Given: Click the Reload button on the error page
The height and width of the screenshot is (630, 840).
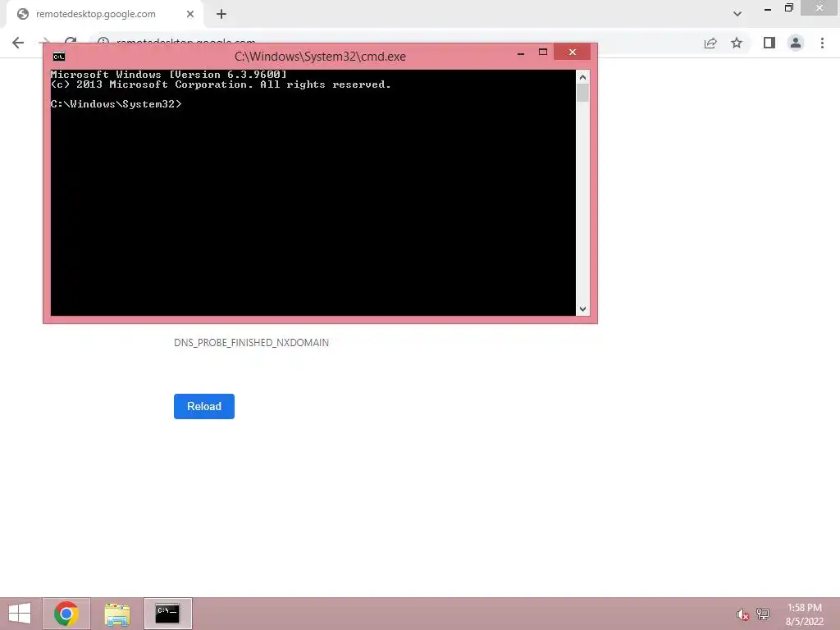Looking at the screenshot, I should tap(204, 406).
